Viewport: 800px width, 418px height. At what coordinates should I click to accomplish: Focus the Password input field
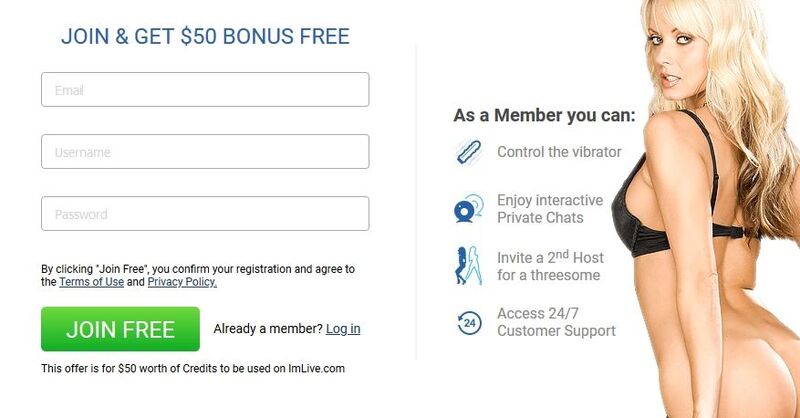click(x=205, y=213)
